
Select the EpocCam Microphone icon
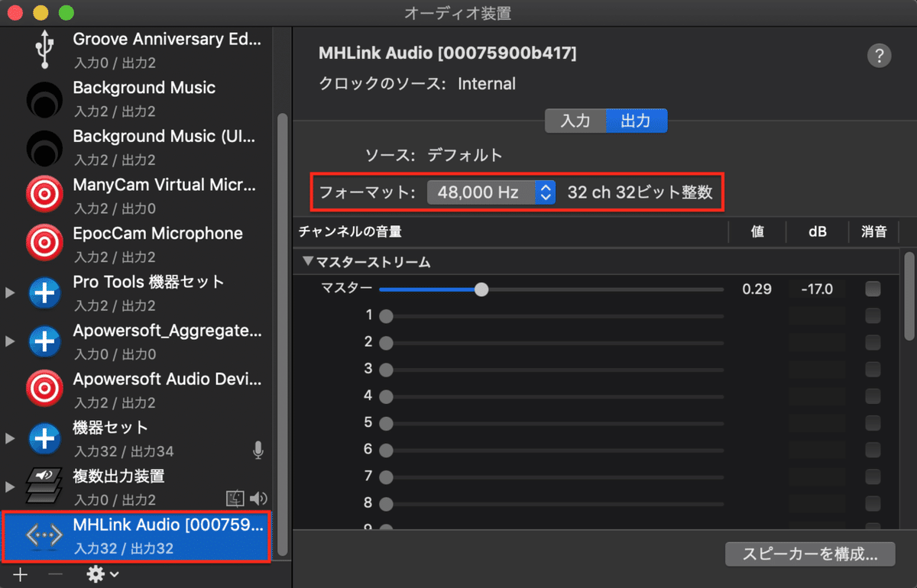point(45,244)
